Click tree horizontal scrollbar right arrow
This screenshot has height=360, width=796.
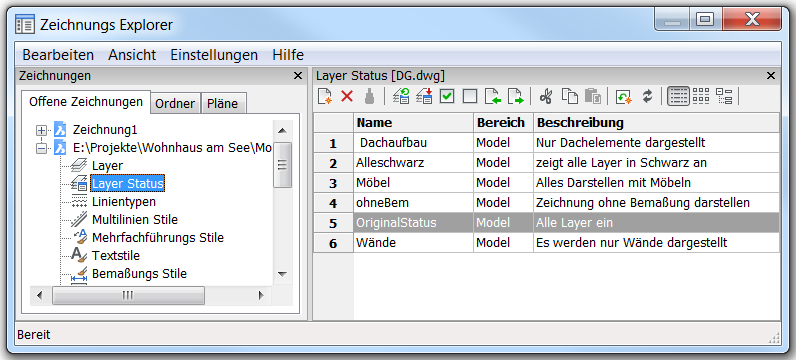(261, 295)
